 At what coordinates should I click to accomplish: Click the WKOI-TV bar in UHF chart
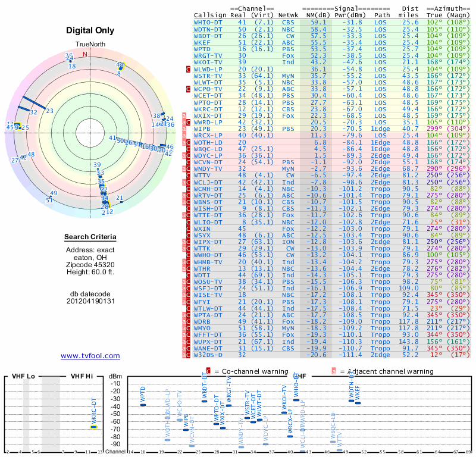coord(284,412)
